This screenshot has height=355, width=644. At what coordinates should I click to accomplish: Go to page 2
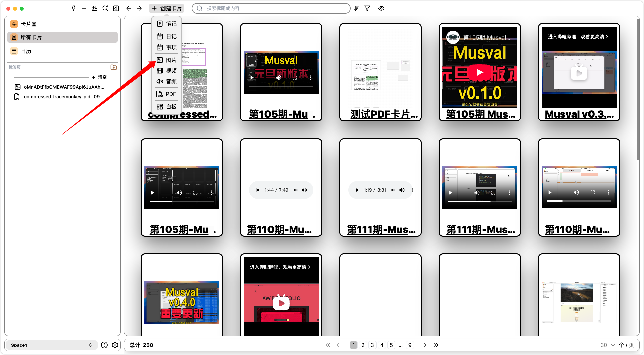[x=363, y=345]
